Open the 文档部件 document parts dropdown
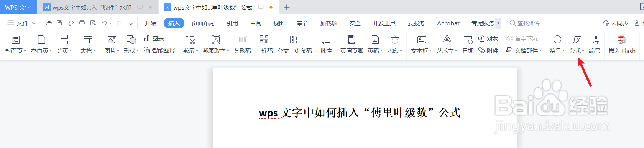This screenshot has height=148, width=644. (x=524, y=50)
